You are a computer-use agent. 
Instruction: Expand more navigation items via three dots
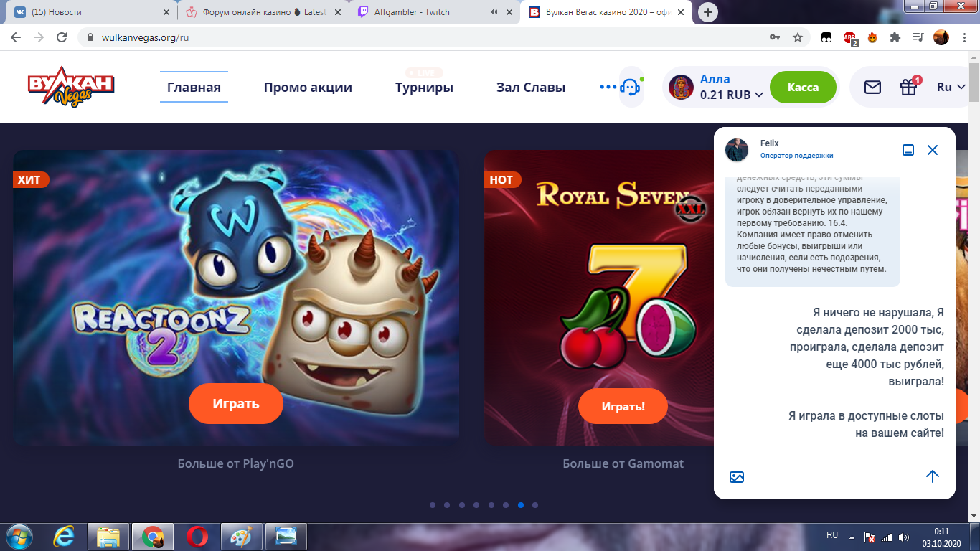(x=608, y=87)
